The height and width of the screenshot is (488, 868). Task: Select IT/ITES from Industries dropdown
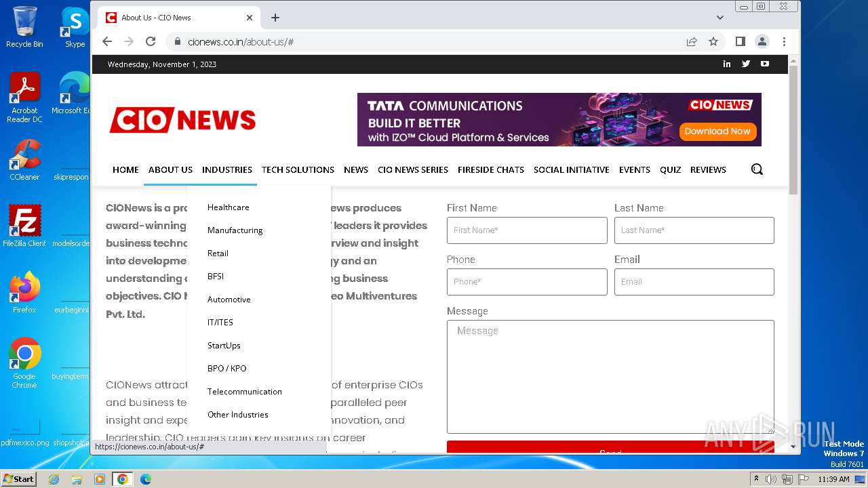click(220, 323)
